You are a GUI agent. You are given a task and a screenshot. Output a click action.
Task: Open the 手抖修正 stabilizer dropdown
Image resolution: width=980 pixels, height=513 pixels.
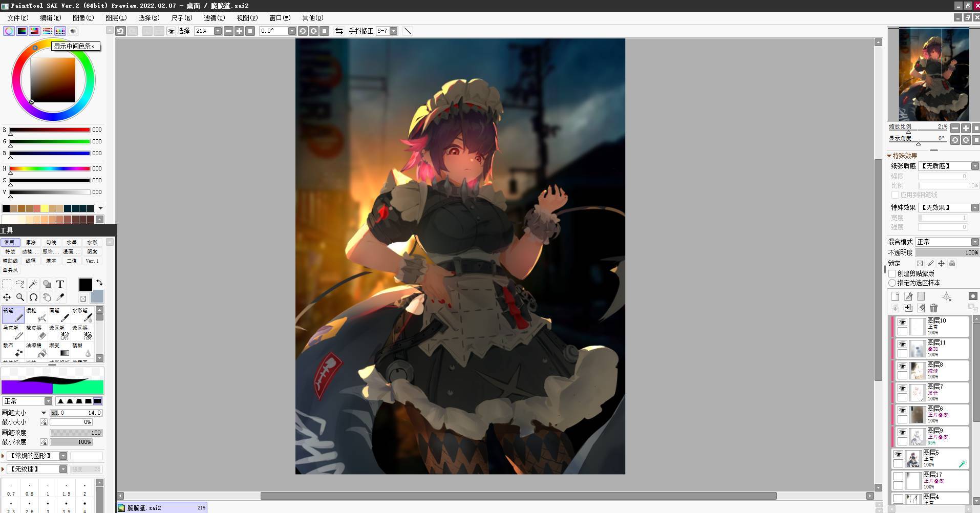tap(394, 31)
